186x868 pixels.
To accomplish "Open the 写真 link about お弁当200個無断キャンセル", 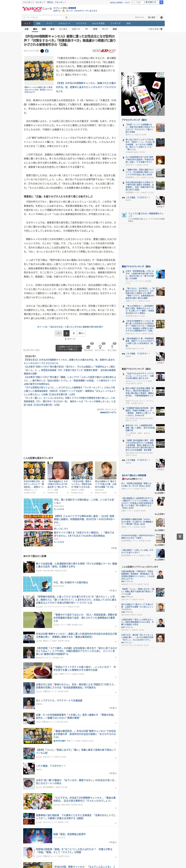I will tap(86, 87).
